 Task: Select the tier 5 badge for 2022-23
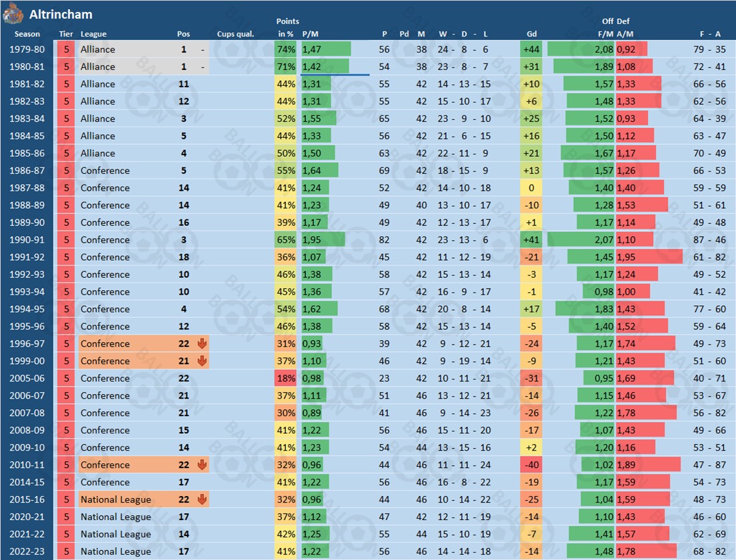(66, 551)
